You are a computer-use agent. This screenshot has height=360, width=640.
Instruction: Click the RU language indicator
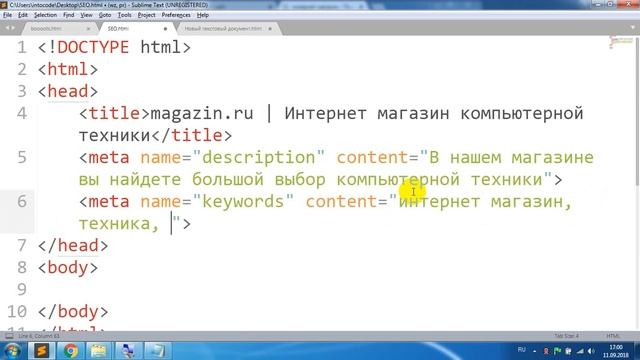click(522, 350)
